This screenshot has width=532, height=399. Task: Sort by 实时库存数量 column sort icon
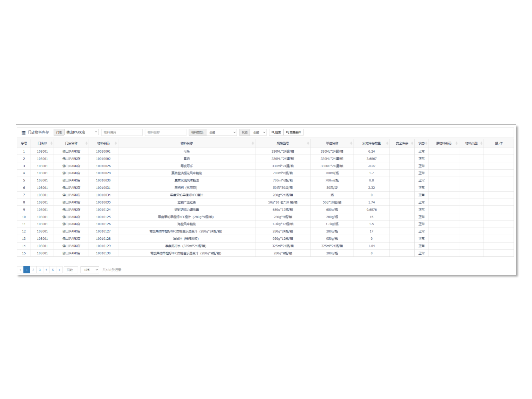click(x=387, y=143)
